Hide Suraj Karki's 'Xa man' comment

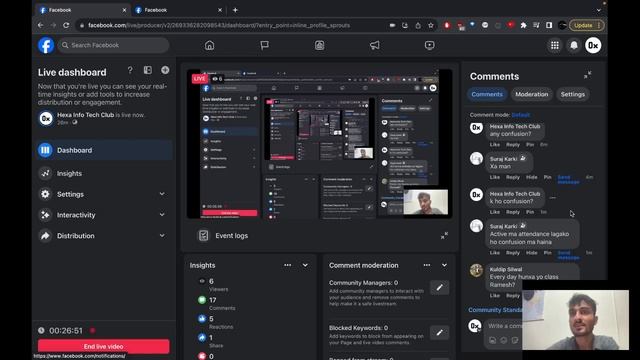tap(531, 177)
